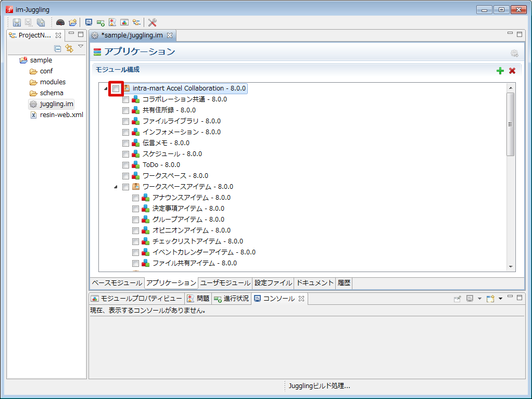Check the ワークスペースアイテム checkbox
The width and height of the screenshot is (532, 399).
[x=125, y=187]
